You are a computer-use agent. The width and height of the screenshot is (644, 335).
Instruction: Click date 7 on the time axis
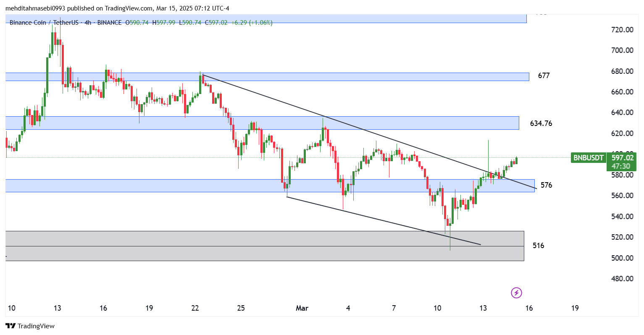coord(394,308)
